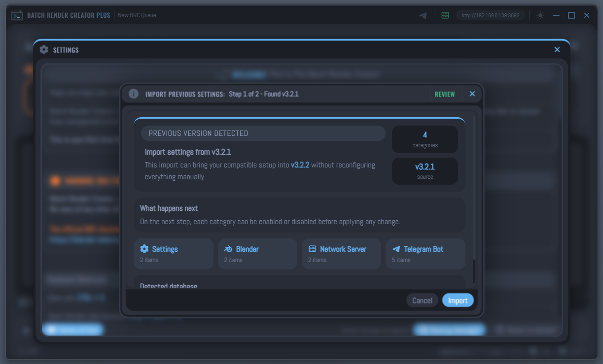603x364 pixels.
Task: Maximize the application window
Action: pos(571,15)
